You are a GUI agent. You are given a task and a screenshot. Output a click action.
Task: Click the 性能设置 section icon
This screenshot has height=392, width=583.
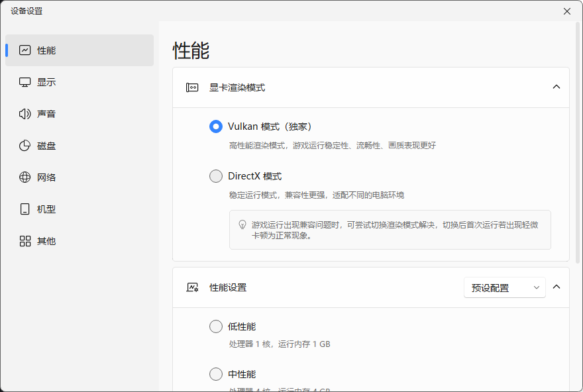coord(190,287)
